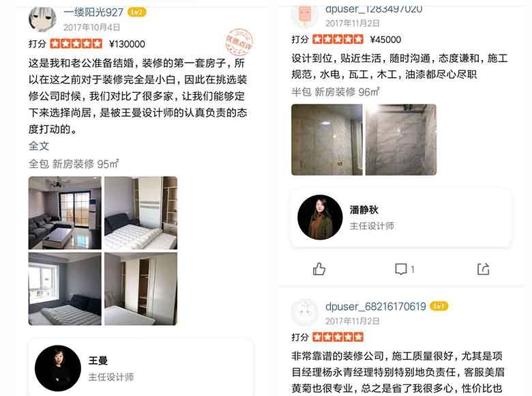Tap the Lv2 level badge next to 一缕阳光927
532x396 pixels.
point(136,12)
